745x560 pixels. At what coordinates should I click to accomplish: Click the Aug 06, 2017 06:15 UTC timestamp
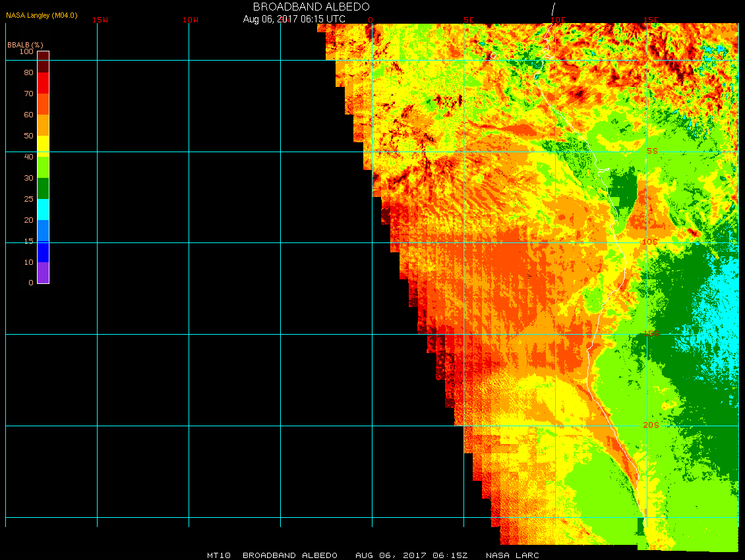click(x=294, y=19)
